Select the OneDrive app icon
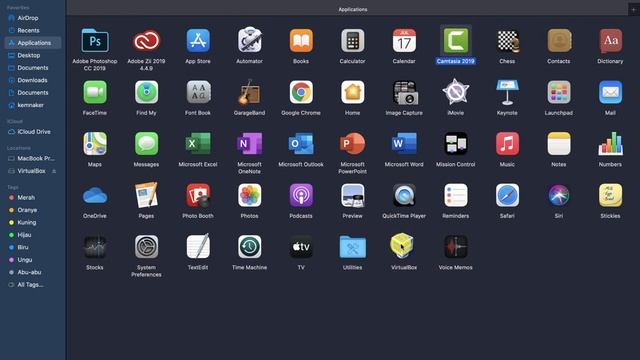The height and width of the screenshot is (360, 640). coord(95,196)
